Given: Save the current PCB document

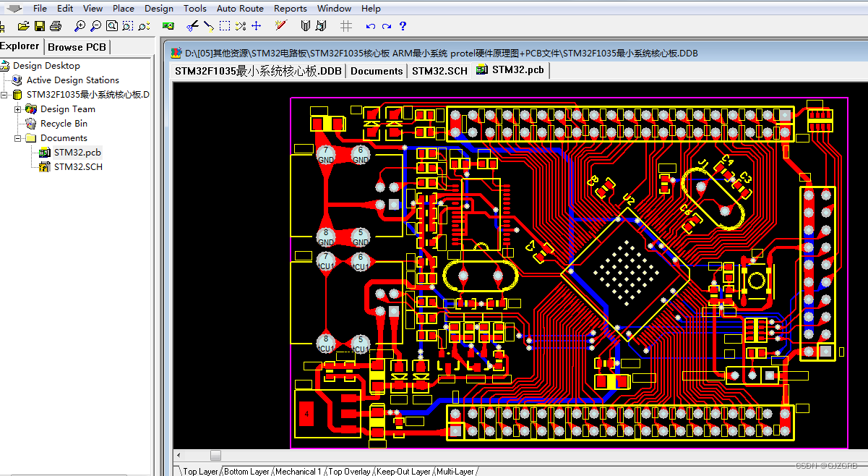Looking at the screenshot, I should tap(40, 25).
